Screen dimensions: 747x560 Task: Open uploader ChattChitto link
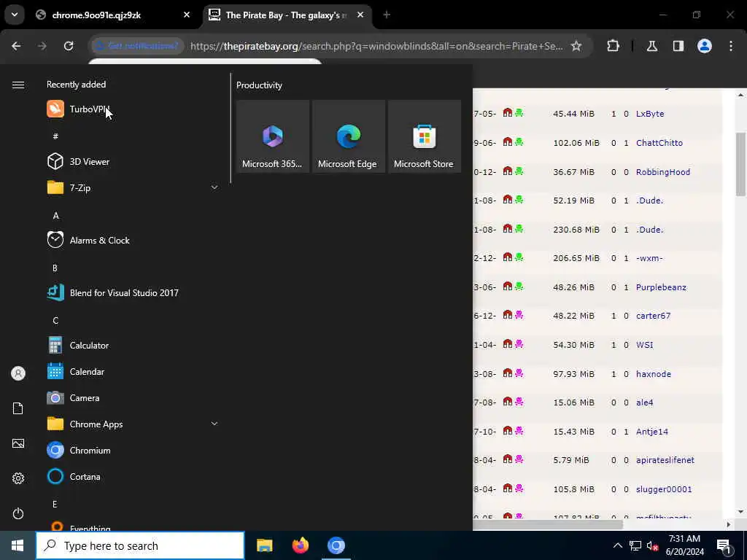(659, 143)
